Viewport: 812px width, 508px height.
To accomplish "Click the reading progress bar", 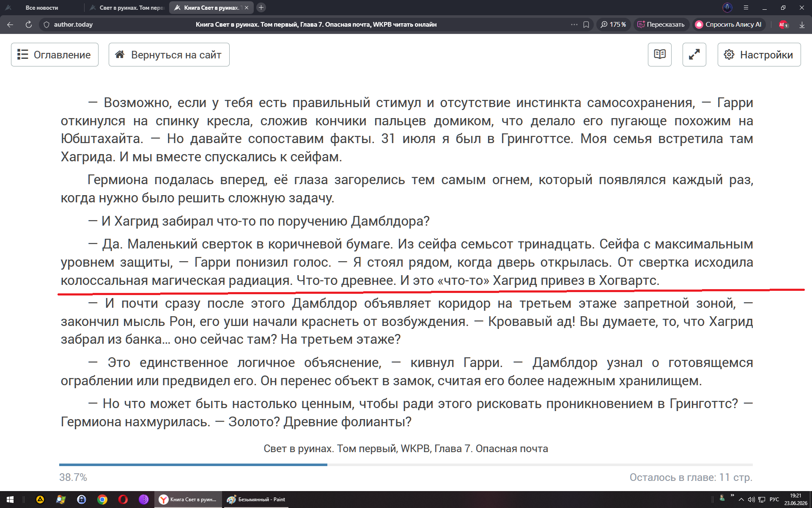I will [406, 465].
